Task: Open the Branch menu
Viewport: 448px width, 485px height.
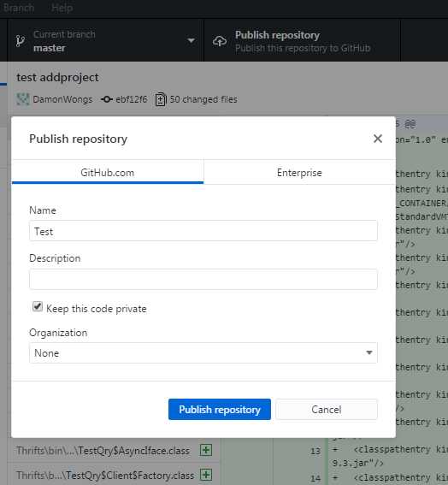Action: tap(19, 8)
